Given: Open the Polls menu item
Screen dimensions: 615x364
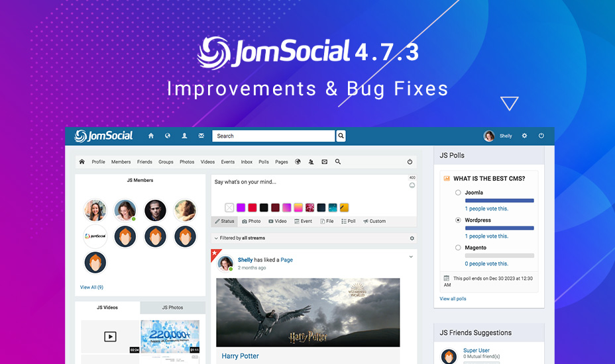Looking at the screenshot, I should (x=264, y=162).
